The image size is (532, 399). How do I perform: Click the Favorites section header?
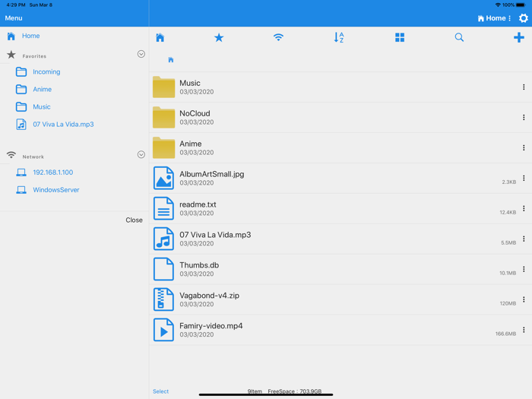[x=34, y=56]
